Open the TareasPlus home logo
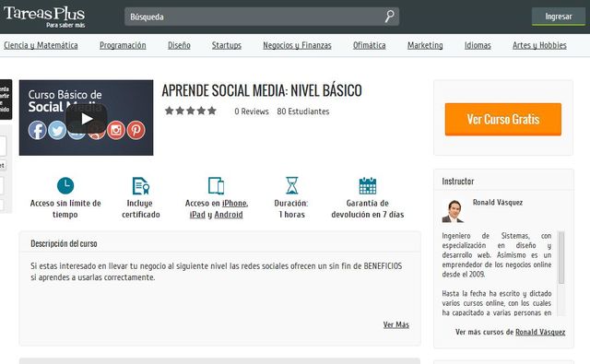The height and width of the screenshot is (364, 590). point(44,17)
